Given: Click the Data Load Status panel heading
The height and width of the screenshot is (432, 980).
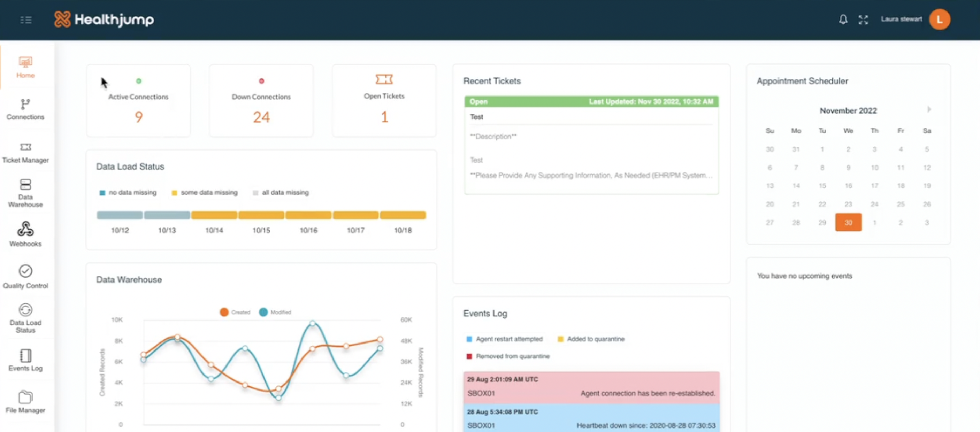Looking at the screenshot, I should (130, 167).
